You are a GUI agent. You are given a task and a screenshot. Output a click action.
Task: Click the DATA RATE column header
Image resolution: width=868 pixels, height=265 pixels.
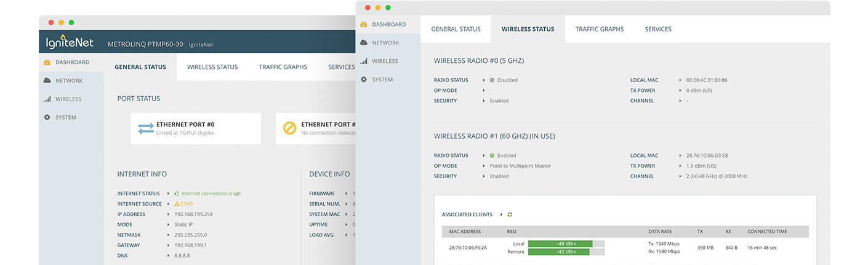click(660, 232)
